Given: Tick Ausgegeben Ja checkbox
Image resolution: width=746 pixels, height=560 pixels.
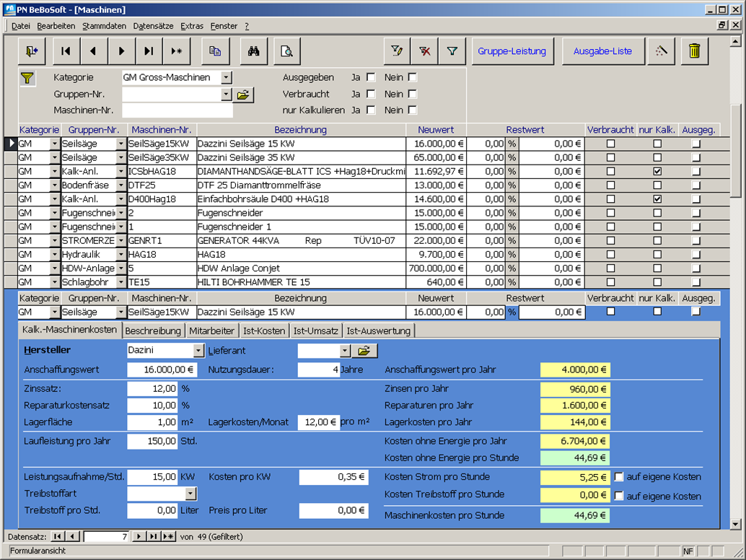Looking at the screenshot, I should 371,77.
